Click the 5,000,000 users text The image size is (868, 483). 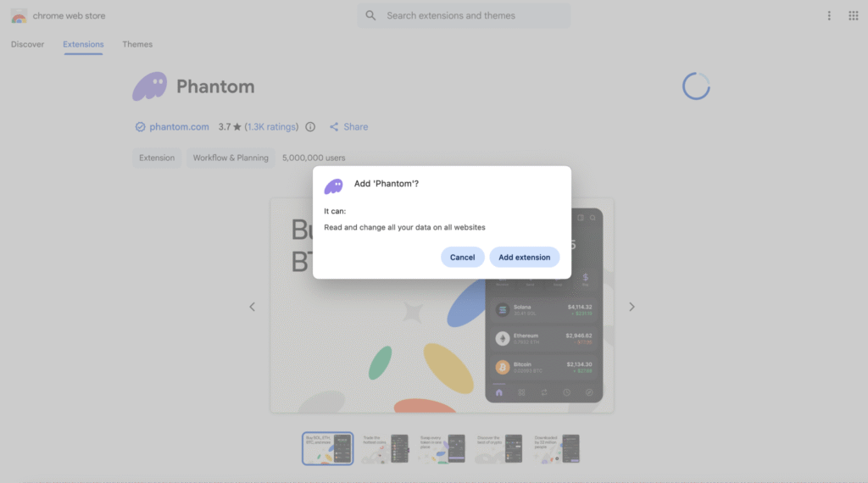coord(314,158)
